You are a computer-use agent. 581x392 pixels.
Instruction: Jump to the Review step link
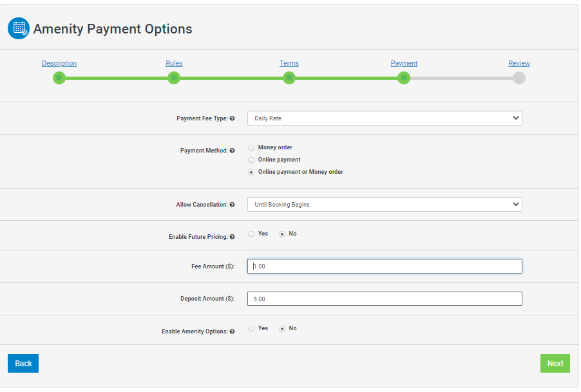(x=519, y=63)
